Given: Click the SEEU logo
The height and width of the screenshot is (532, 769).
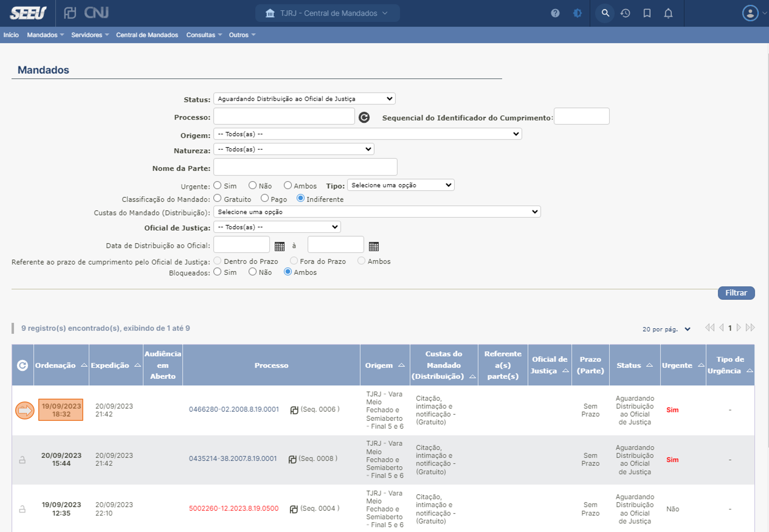Looking at the screenshot, I should click(28, 13).
